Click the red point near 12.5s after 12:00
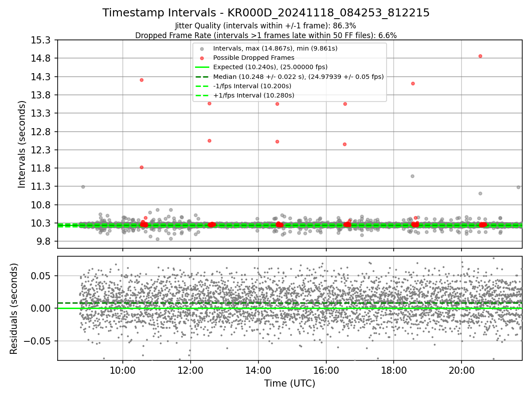 (x=209, y=141)
